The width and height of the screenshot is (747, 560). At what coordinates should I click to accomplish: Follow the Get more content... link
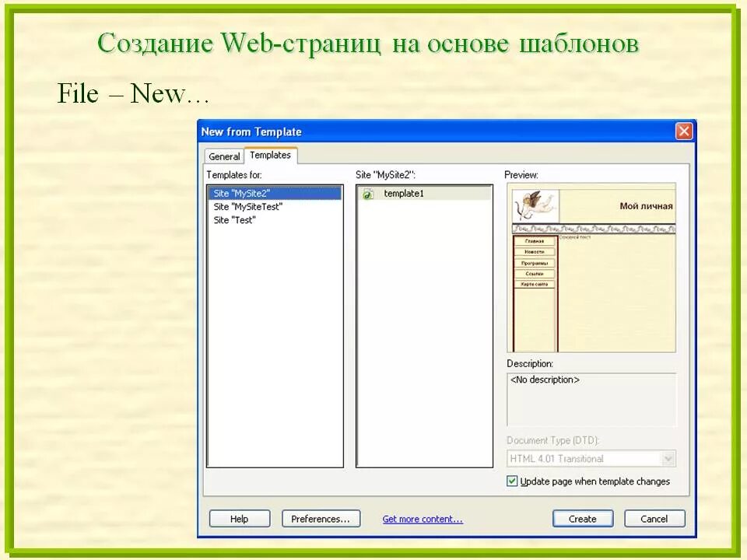pyautogui.click(x=423, y=519)
